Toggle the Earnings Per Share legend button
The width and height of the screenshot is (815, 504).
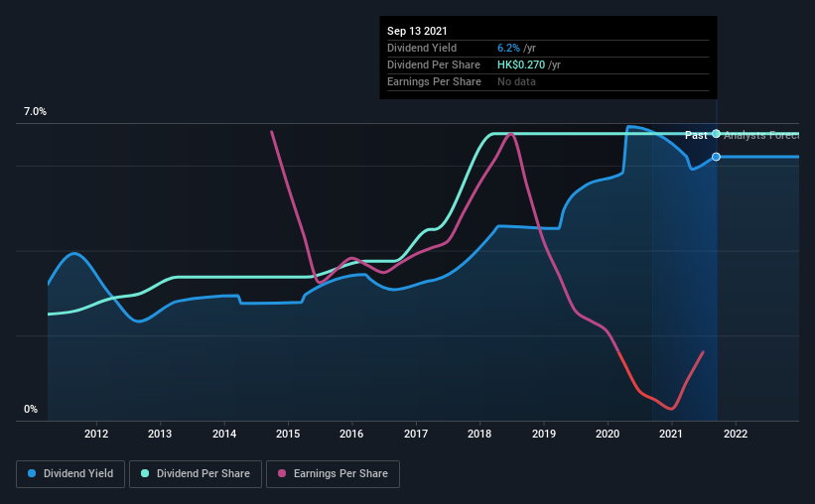pyautogui.click(x=333, y=474)
